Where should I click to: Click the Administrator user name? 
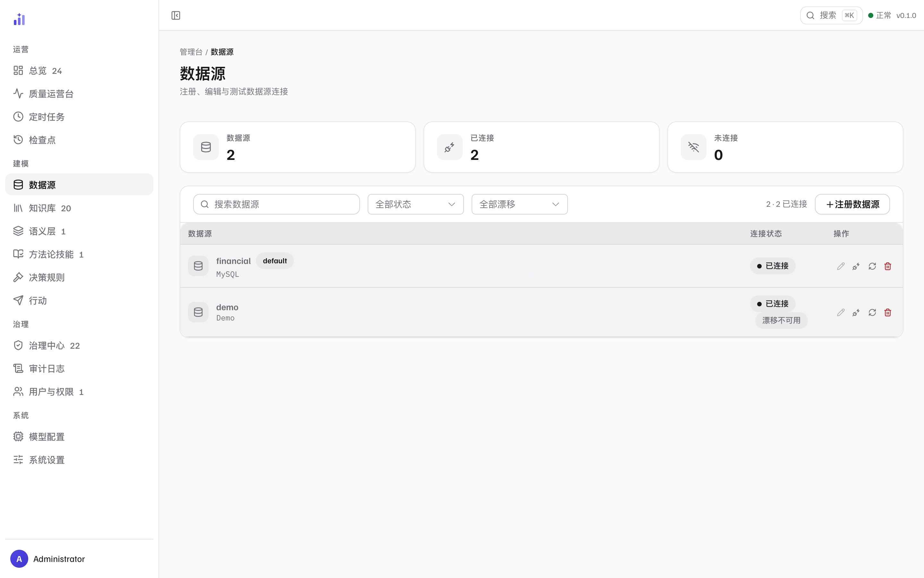click(x=59, y=559)
